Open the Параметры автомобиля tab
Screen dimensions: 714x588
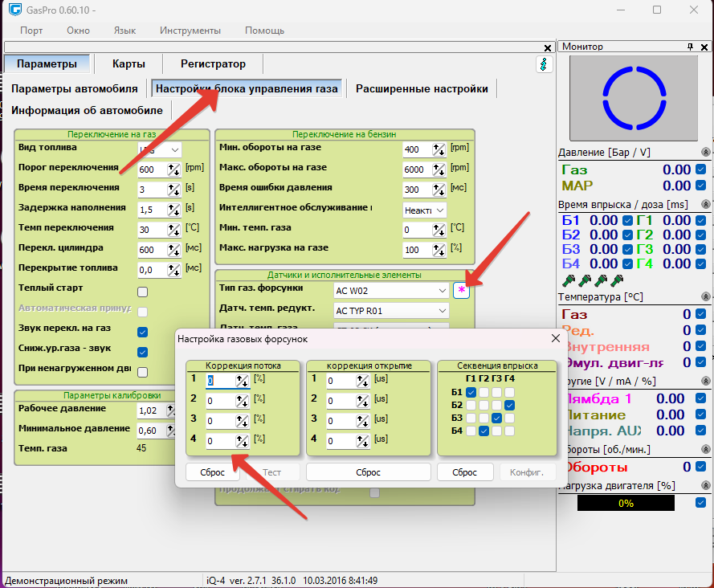[75, 88]
